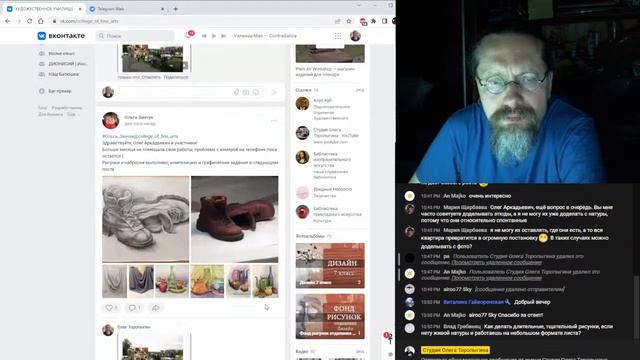
Task: Open the VK services grid icon
Action: 338,36
